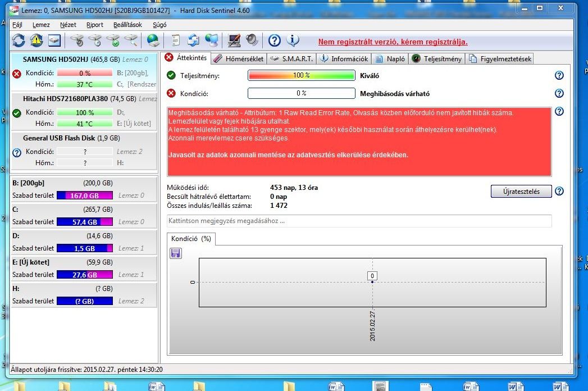The height and width of the screenshot is (391, 588).
Task: Click the blue info bubble toolbar icon
Action: (x=293, y=40)
